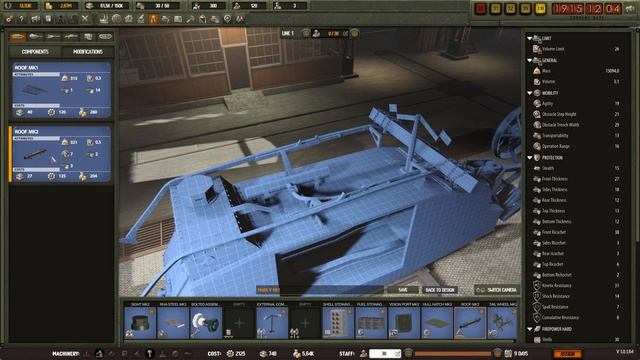Add a component to the first empty slot

[x=239, y=323]
